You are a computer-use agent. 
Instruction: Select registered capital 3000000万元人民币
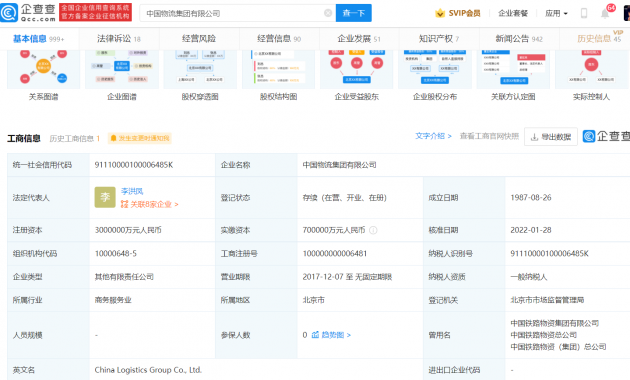click(x=128, y=230)
